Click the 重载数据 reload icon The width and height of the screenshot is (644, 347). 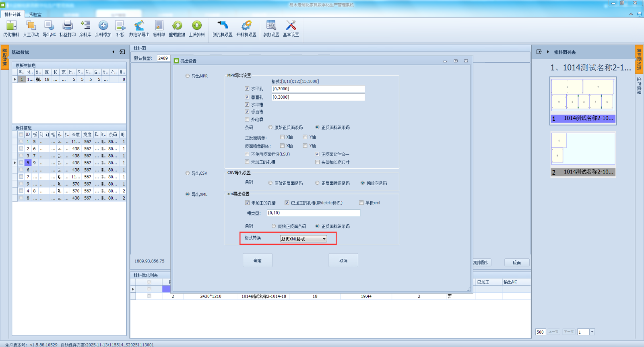177,26
